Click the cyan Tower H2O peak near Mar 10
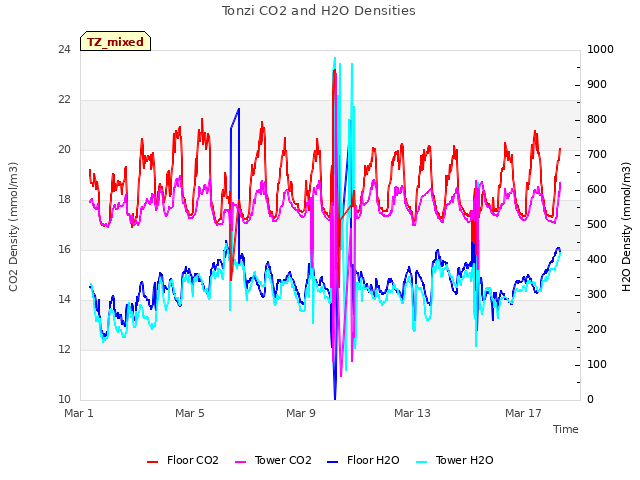640x480 pixels. (335, 60)
